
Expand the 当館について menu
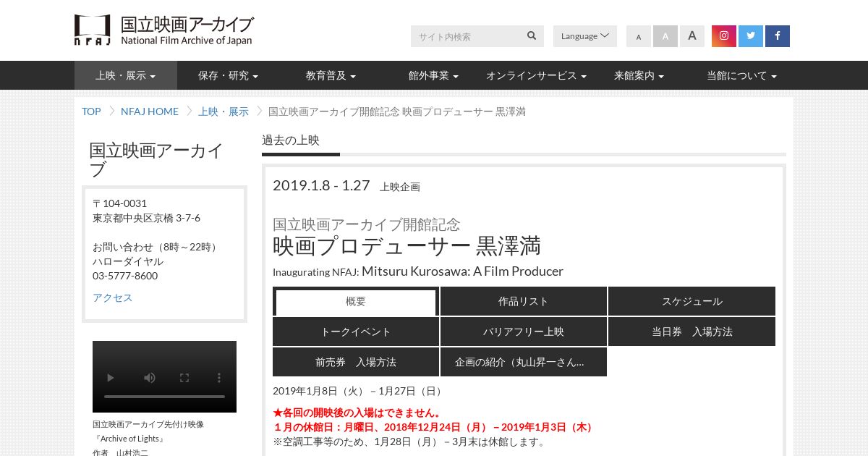pos(742,75)
